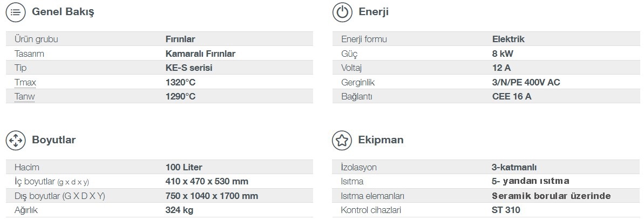Click the 324 kg weight value
The image size is (644, 219).
pos(179,210)
